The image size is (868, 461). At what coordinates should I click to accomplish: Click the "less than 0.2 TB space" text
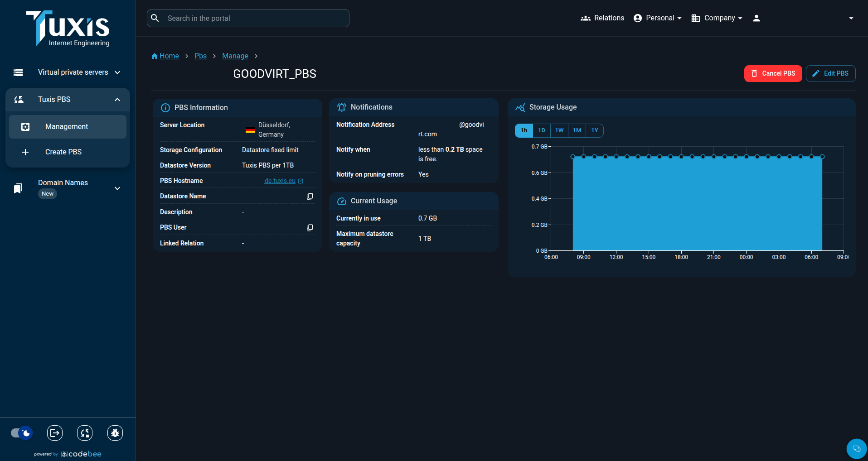click(451, 150)
